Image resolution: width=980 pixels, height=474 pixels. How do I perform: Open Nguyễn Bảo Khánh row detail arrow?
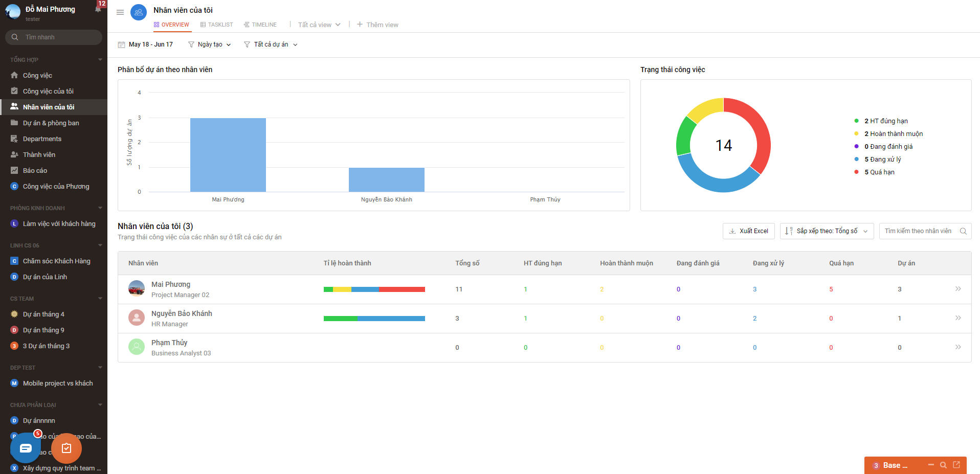958,318
